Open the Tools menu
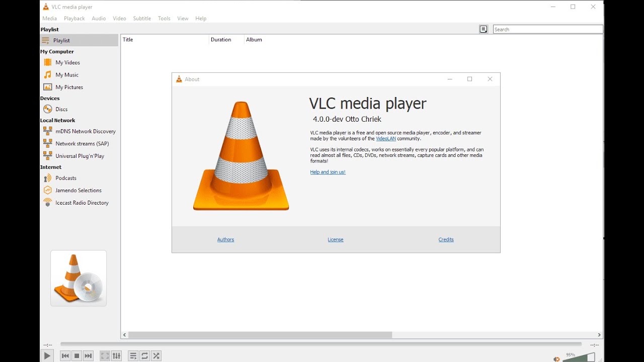 (164, 19)
